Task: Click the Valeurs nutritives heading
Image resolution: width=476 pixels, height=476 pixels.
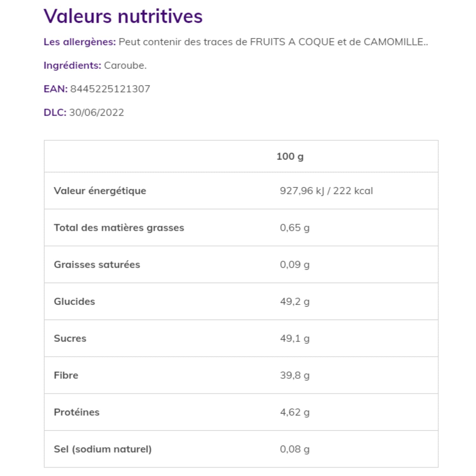Action: point(123,16)
